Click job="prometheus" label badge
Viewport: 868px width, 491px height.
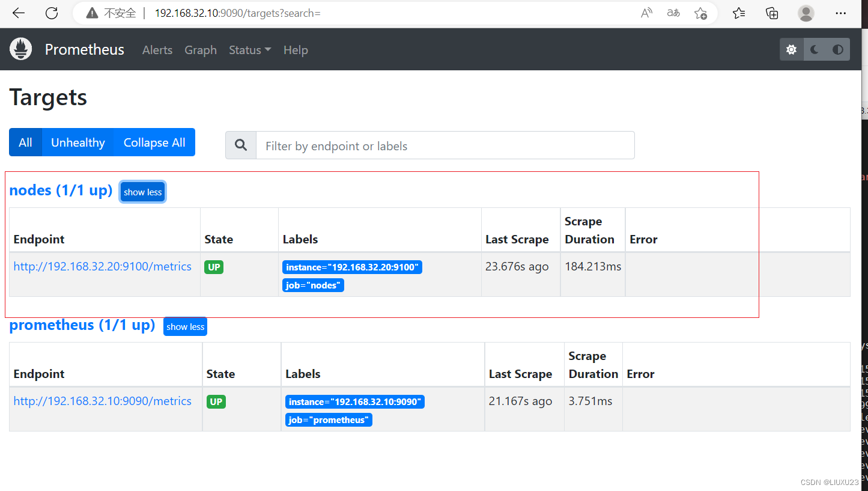(329, 420)
